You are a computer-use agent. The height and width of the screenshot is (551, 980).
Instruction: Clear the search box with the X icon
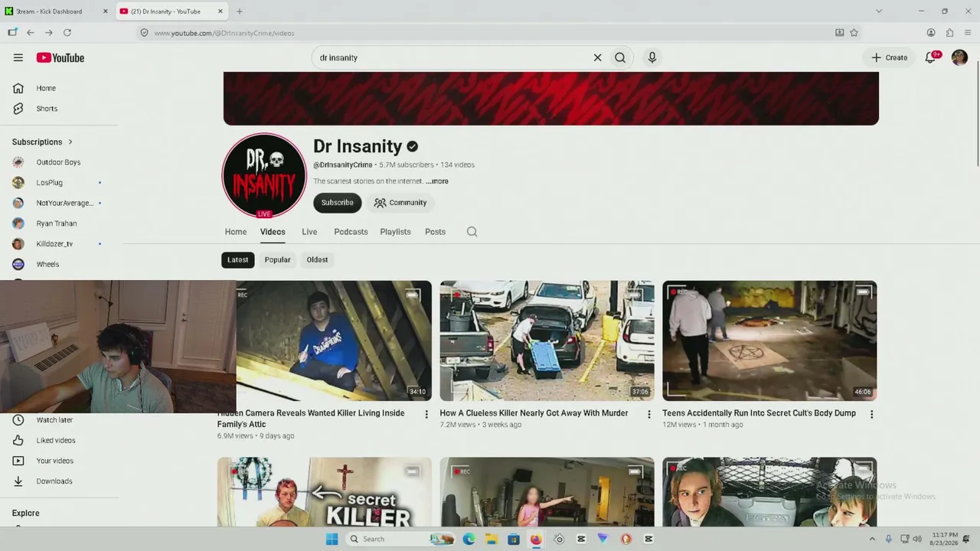(597, 57)
